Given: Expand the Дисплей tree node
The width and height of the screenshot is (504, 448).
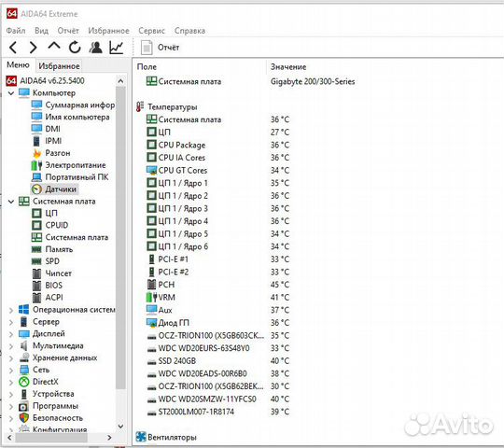Looking at the screenshot, I should click(x=11, y=334).
